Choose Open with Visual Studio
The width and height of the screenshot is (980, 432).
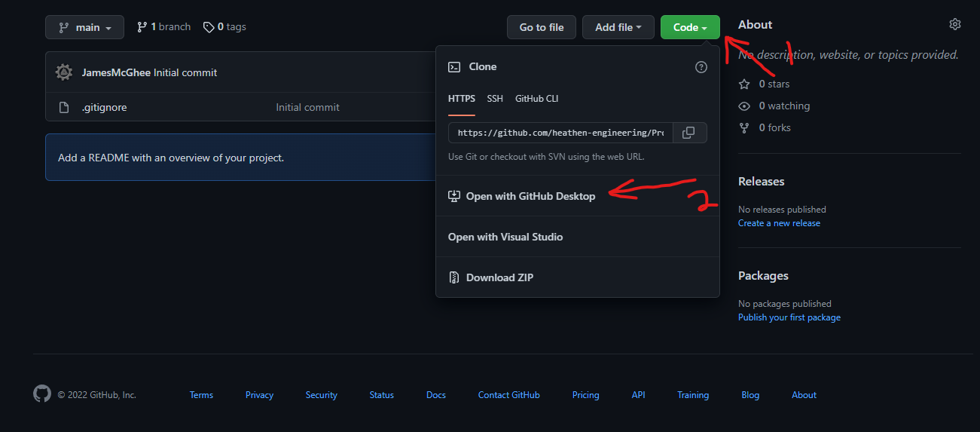pos(505,237)
